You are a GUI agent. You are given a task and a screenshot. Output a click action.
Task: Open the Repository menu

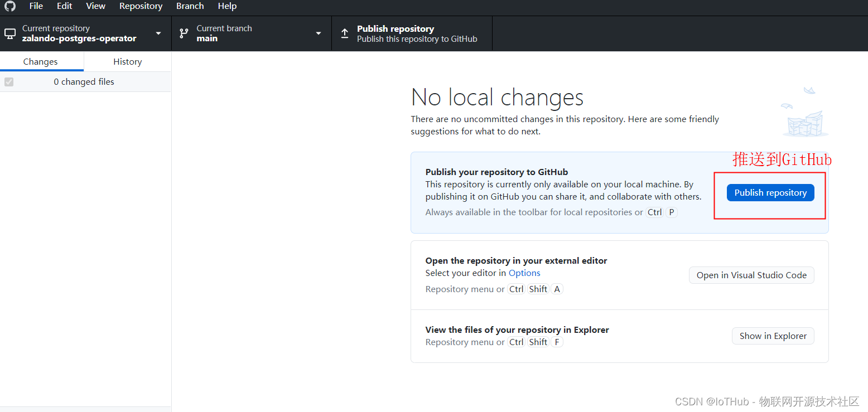pos(141,6)
